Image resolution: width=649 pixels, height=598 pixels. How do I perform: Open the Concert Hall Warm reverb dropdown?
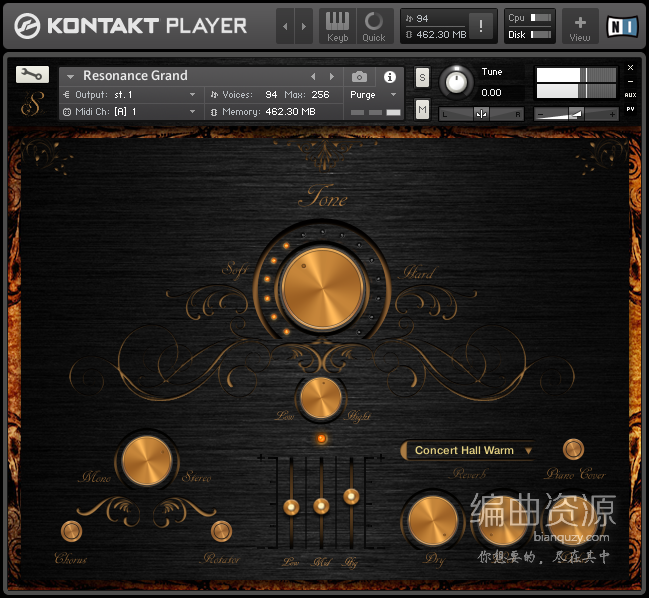click(x=467, y=450)
